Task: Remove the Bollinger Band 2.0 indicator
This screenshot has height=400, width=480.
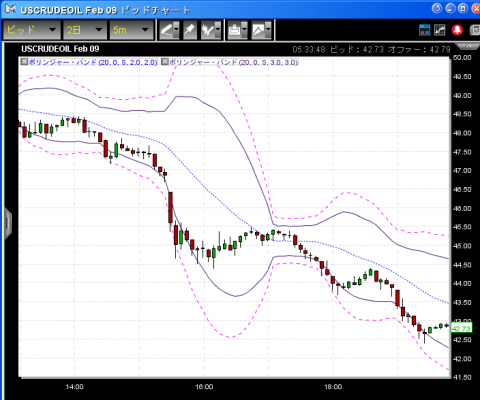Action: pos(24,62)
